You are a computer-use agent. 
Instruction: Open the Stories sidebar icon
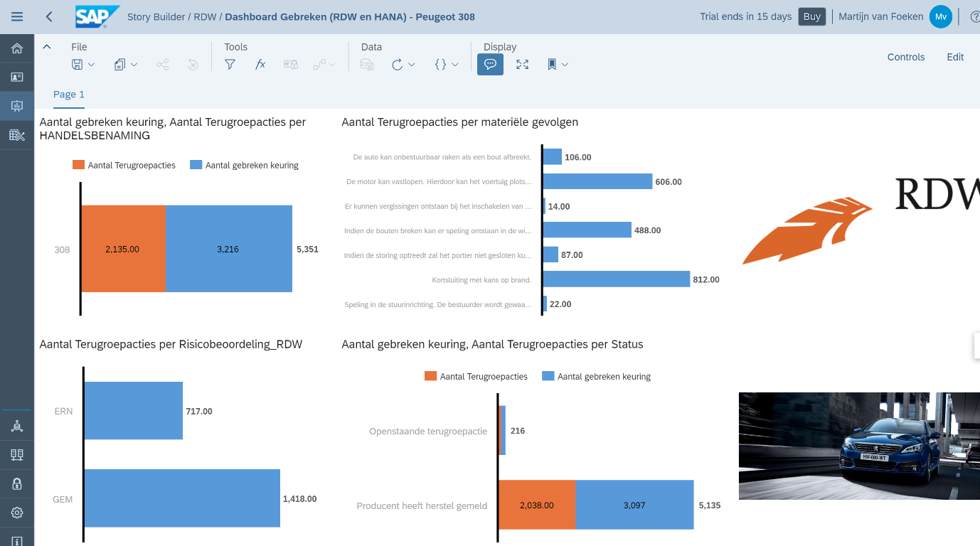pos(17,77)
